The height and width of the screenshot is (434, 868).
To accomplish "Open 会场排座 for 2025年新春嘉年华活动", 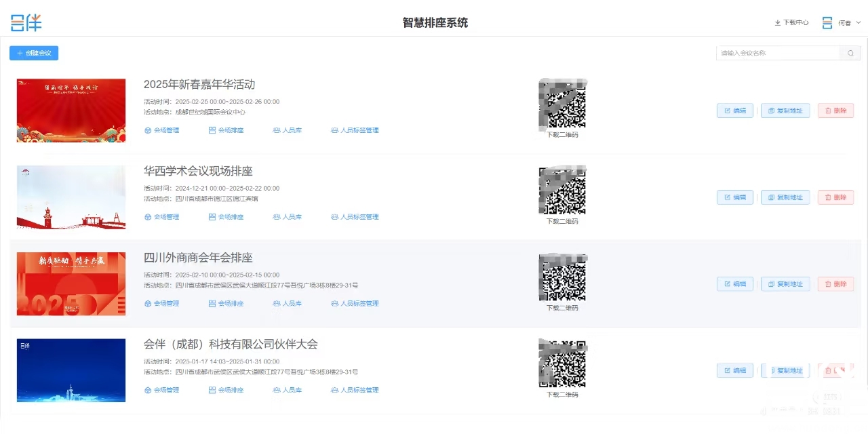I will (x=226, y=130).
